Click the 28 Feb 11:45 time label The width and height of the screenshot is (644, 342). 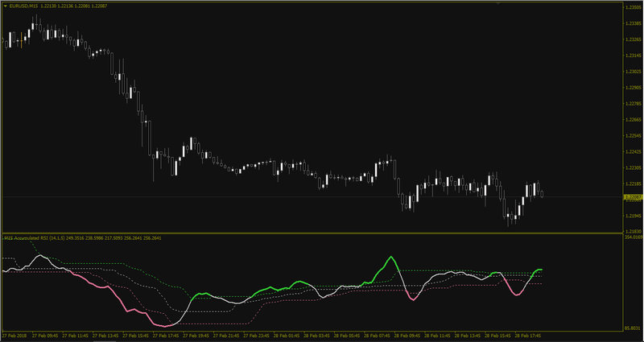click(437, 335)
